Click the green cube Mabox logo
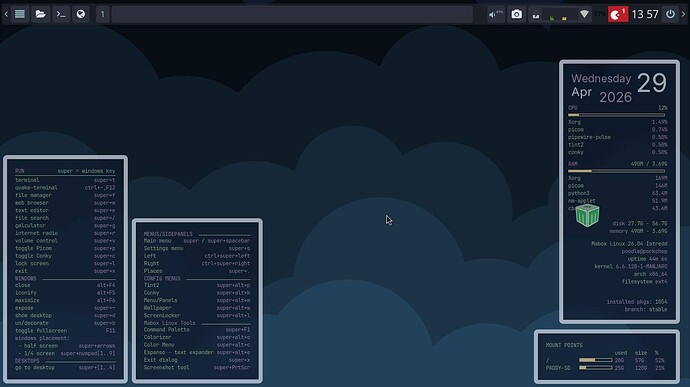Viewport: 690px width, 387px height. [x=587, y=215]
